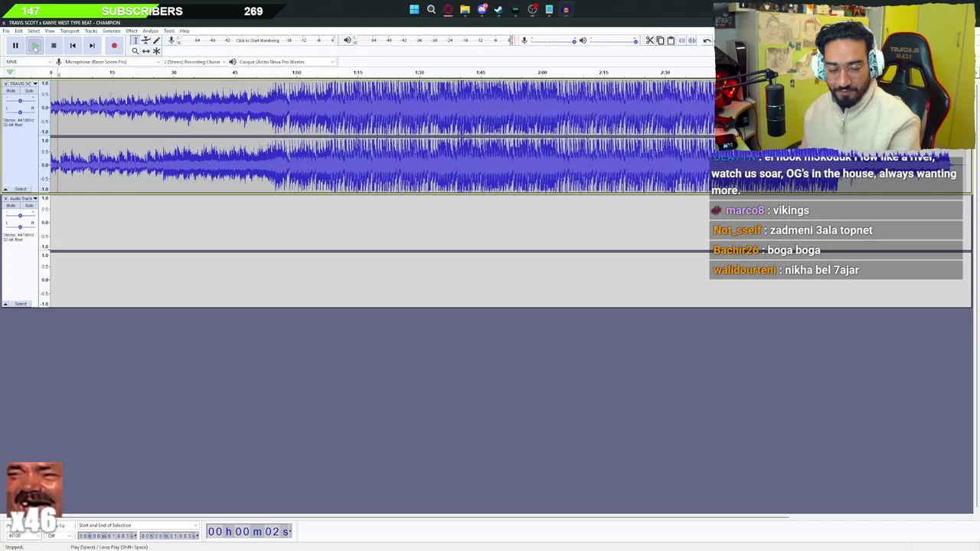980x551 pixels.
Task: Click the Silence audio selection icon
Action: click(692, 41)
